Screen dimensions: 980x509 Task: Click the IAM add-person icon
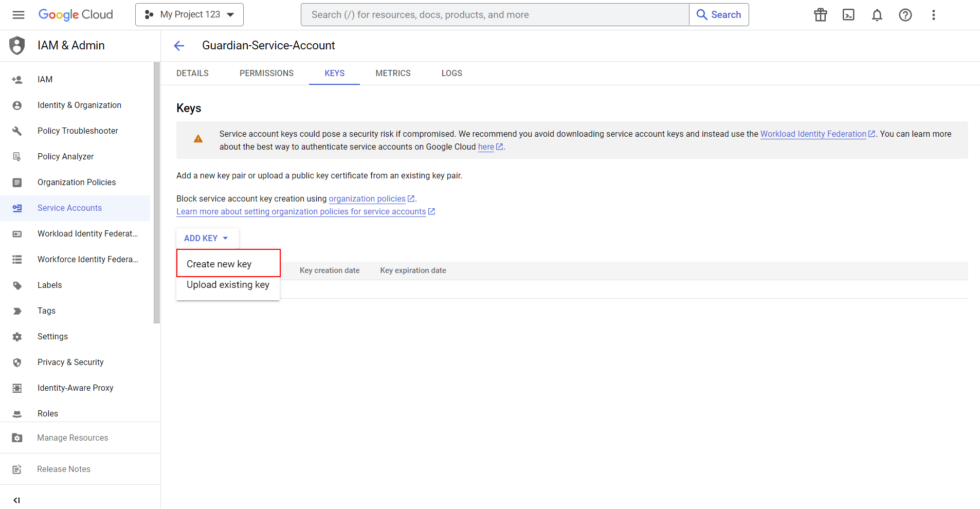(x=17, y=80)
